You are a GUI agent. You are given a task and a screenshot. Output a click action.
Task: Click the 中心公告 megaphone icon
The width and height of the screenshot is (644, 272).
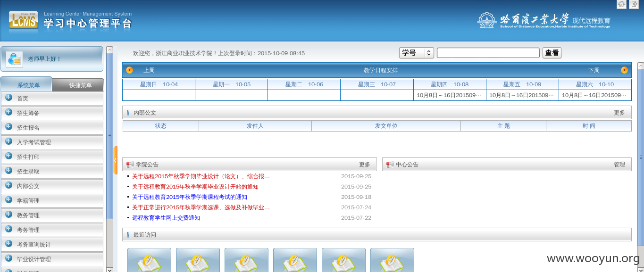pyautogui.click(x=390, y=165)
